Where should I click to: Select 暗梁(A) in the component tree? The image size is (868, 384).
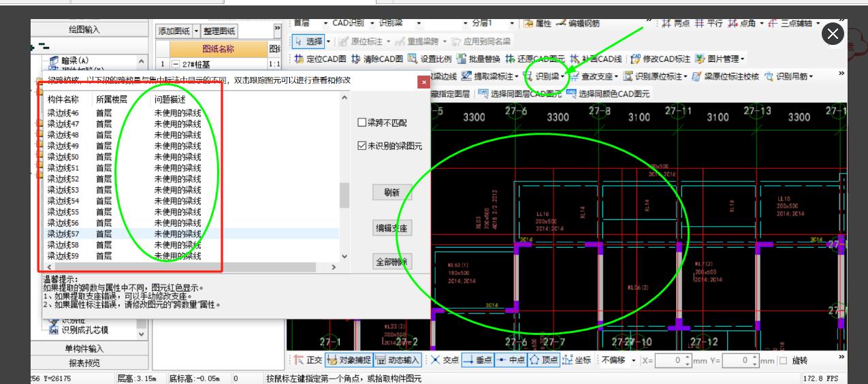(75, 61)
